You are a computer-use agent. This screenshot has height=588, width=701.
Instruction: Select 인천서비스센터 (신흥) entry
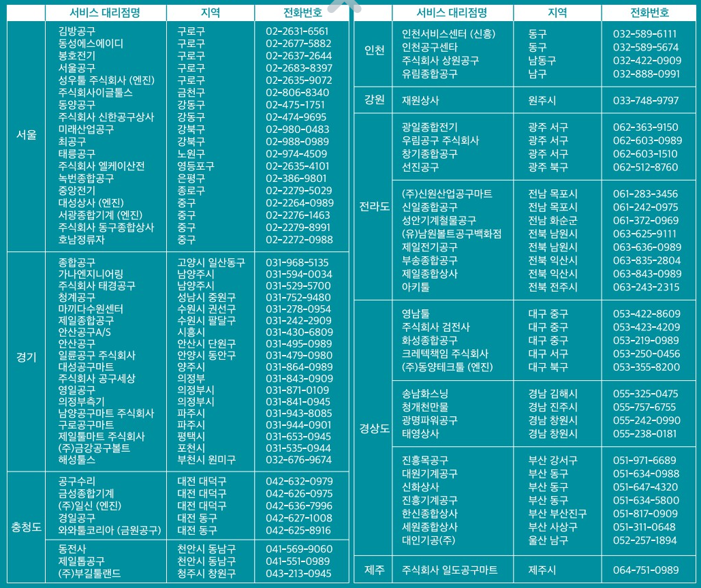pyautogui.click(x=448, y=34)
